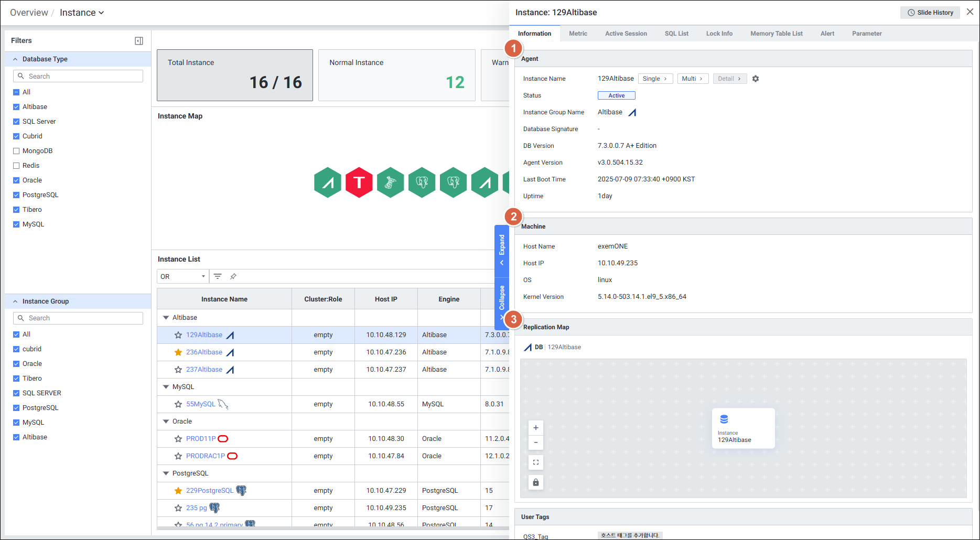This screenshot has width=980, height=540.
Task: Uncheck SQL SERVER in Instance Group
Action: point(16,393)
